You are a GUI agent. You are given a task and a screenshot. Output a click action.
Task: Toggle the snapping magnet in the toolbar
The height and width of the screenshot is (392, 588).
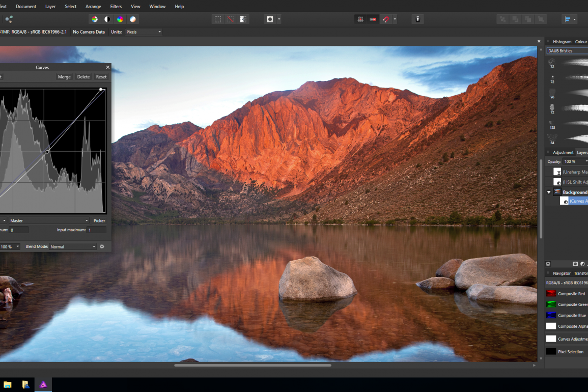[385, 19]
